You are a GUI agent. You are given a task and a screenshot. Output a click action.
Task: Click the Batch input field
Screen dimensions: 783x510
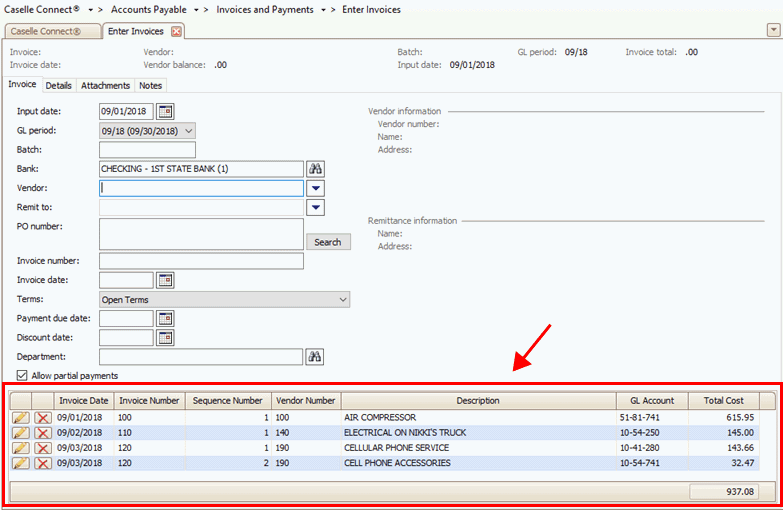[147, 150]
